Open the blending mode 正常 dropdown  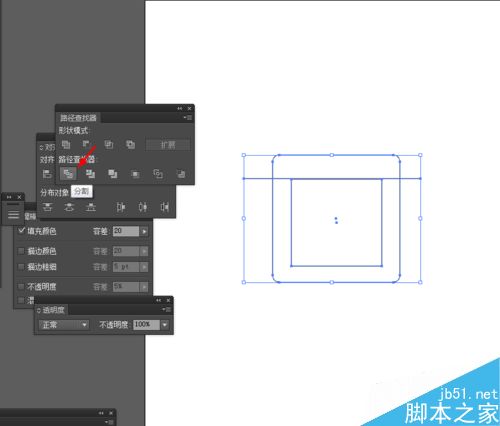coord(64,325)
